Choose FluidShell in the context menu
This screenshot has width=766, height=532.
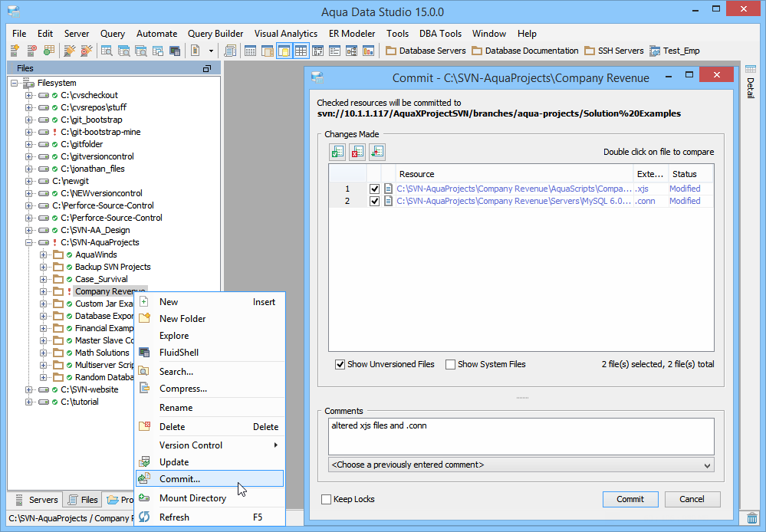coord(209,352)
